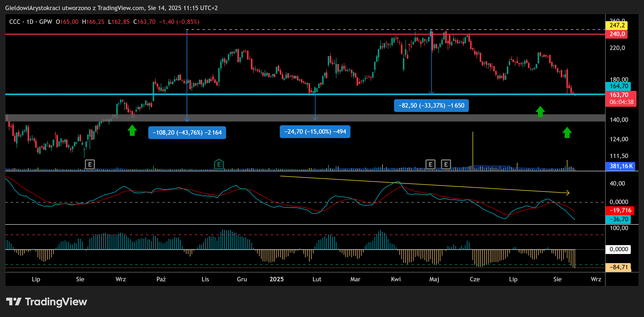Click the Kwi month label on the time axis
Viewport: 644px width, 317px height.
tap(396, 279)
